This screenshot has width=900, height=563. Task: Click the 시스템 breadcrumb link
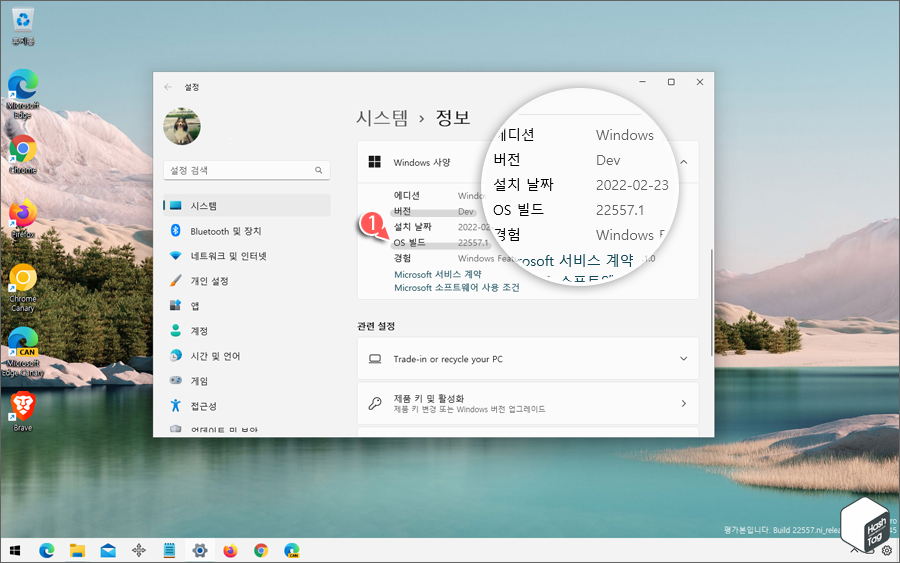382,118
